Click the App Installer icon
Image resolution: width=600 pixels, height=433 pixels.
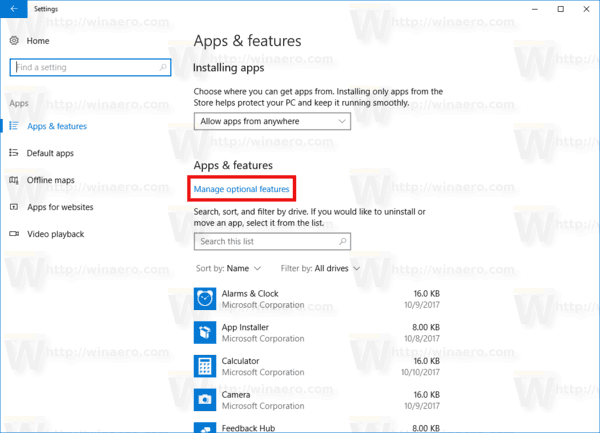pos(205,332)
